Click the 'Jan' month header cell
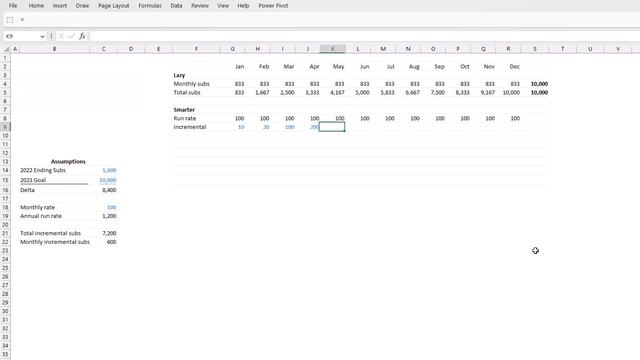This screenshot has width=640, height=360. [240, 67]
